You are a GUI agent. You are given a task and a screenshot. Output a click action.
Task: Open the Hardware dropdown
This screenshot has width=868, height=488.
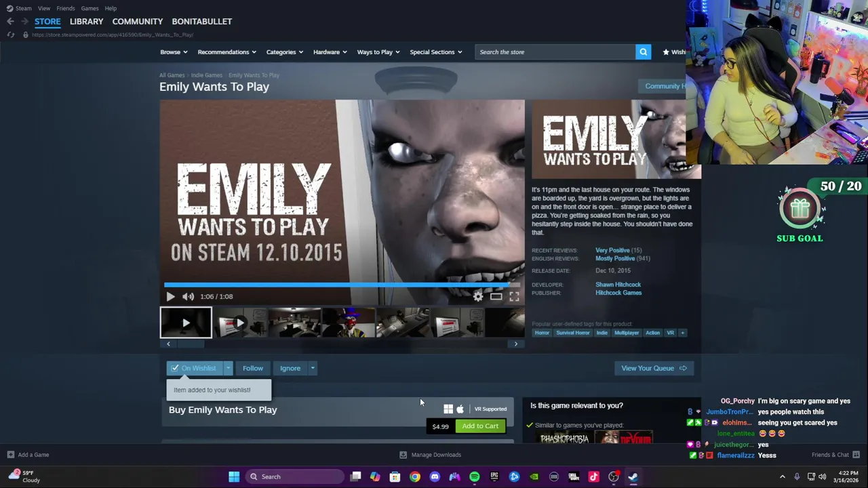330,52
